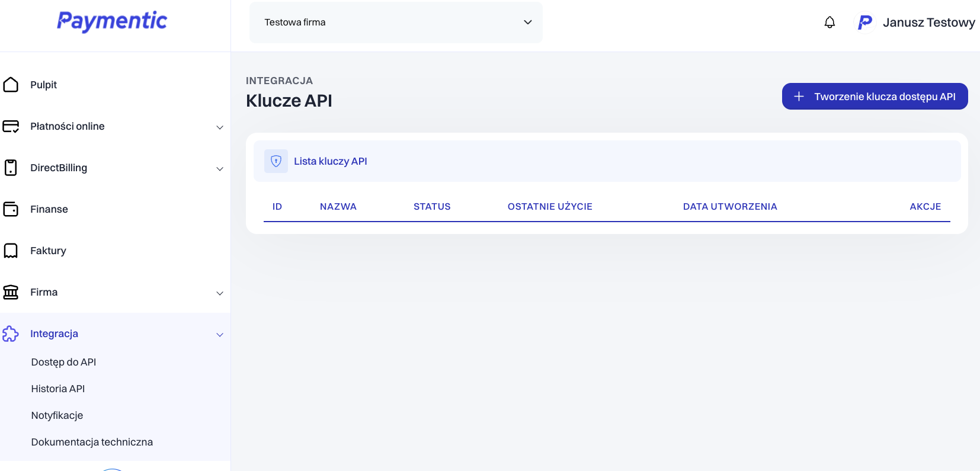Open the Testowa firma company dropdown

point(396,23)
